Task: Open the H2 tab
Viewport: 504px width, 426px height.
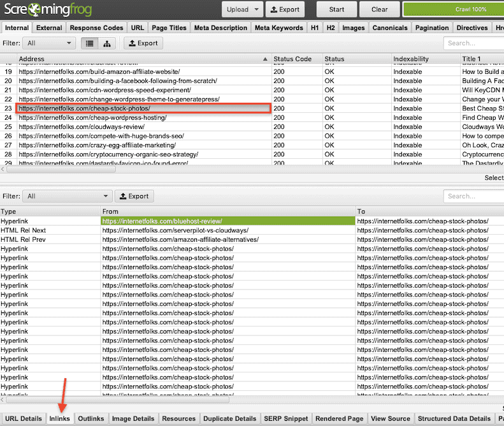Action: tap(331, 27)
